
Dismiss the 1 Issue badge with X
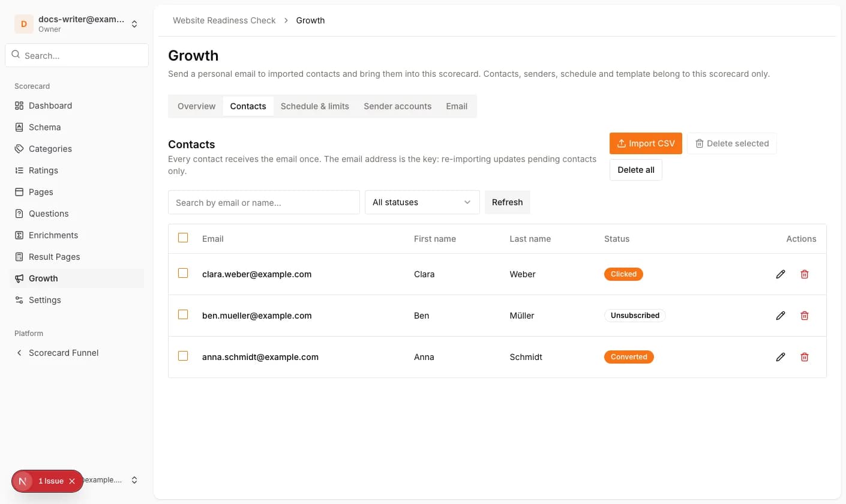pos(72,481)
